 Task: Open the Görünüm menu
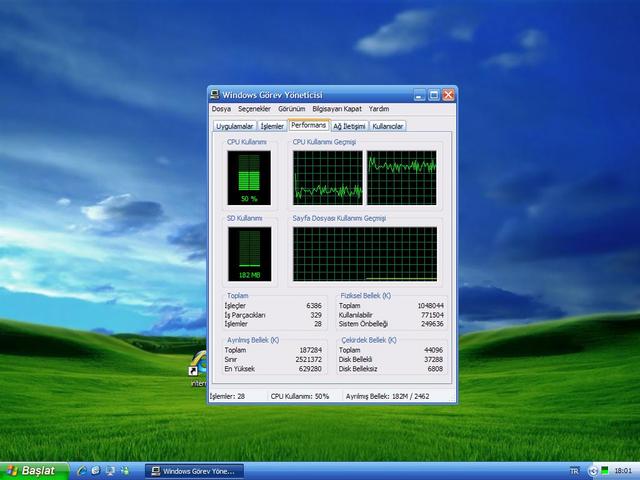(292, 109)
